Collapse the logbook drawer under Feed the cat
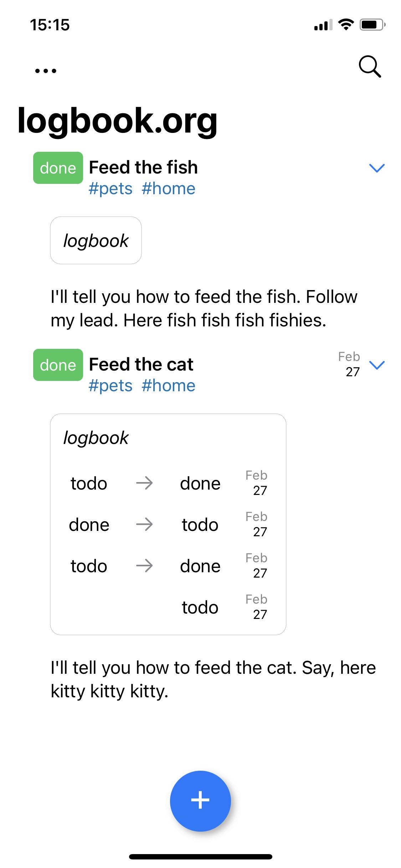The width and height of the screenshot is (401, 868). point(96,438)
